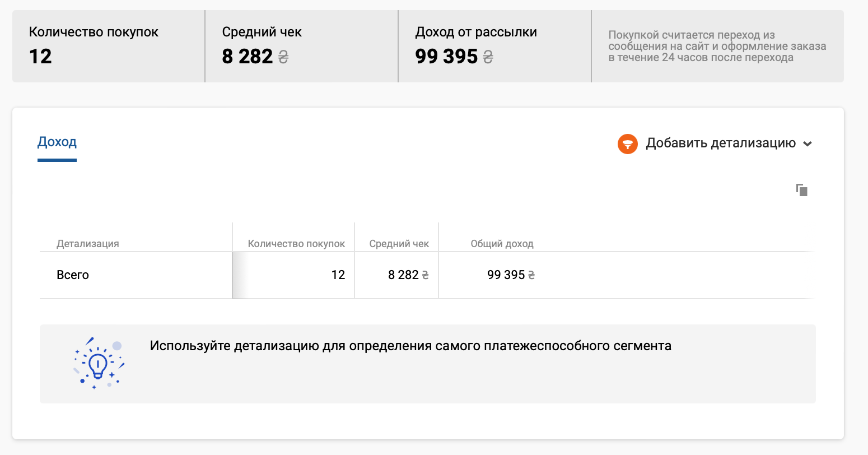Click the Средний чек column header

point(399,244)
